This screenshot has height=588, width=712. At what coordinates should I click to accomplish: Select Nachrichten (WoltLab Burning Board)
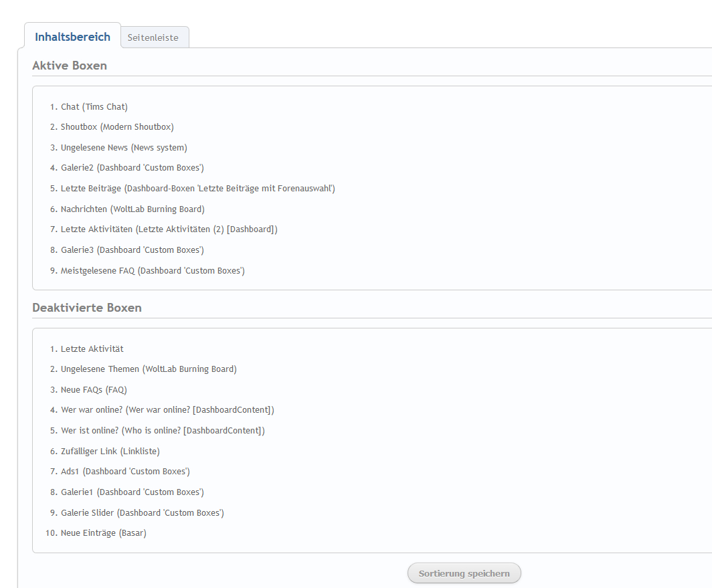click(132, 209)
